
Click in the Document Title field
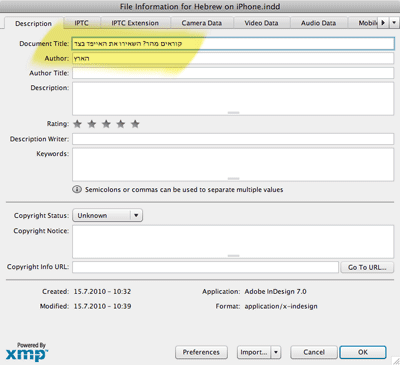coord(233,44)
